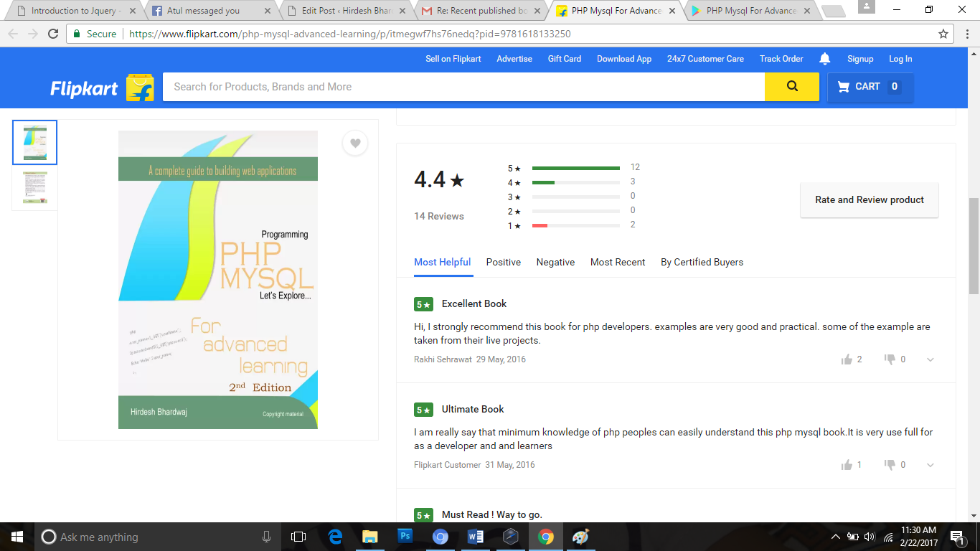
Task: Select the second book page thumbnail
Action: (34, 188)
